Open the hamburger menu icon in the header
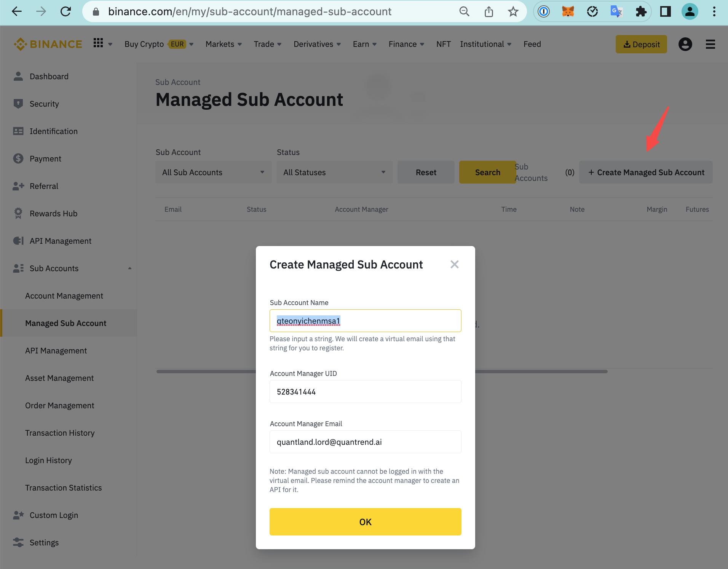Screen dimensions: 728x569 coord(710,44)
